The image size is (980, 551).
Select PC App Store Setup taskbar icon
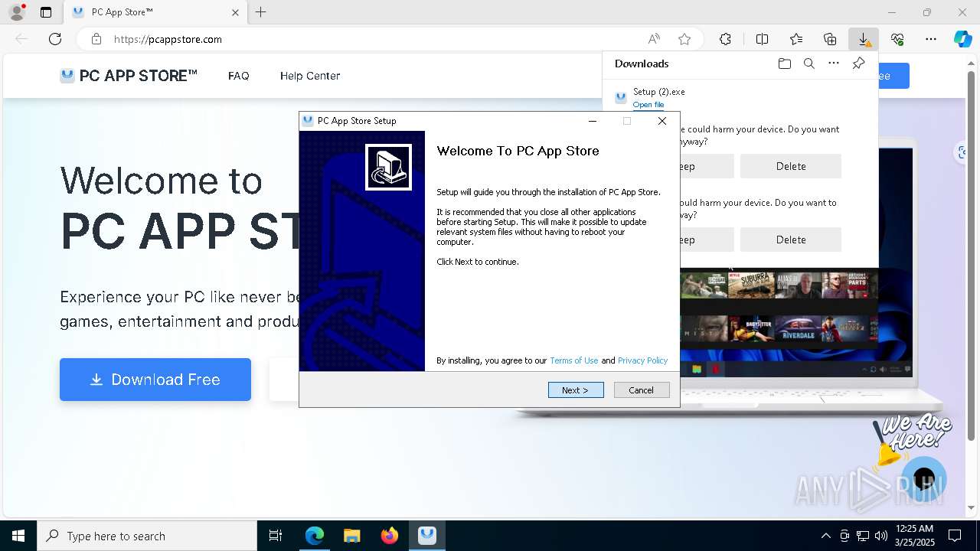(427, 536)
